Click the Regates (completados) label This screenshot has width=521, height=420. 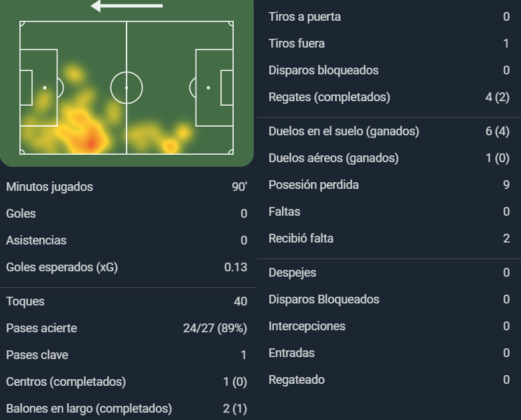[x=329, y=97]
